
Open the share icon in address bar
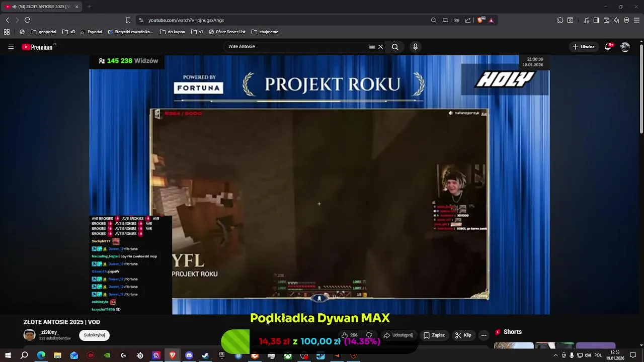point(468,20)
